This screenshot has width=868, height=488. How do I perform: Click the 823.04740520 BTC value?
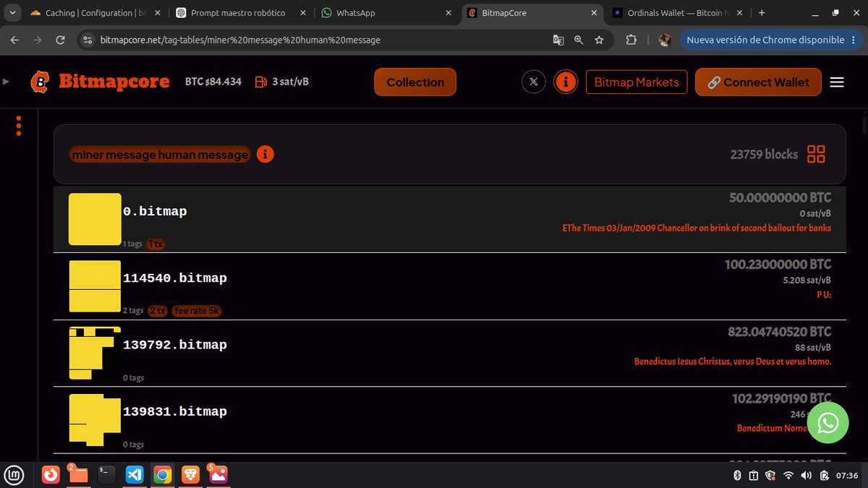(x=780, y=332)
